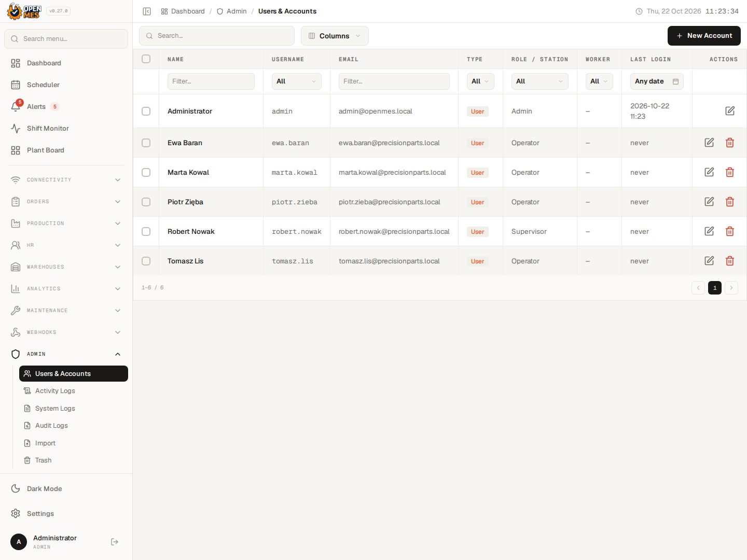This screenshot has width=747, height=560.
Task: Check the Ewa Baran row checkbox
Action: [x=146, y=143]
